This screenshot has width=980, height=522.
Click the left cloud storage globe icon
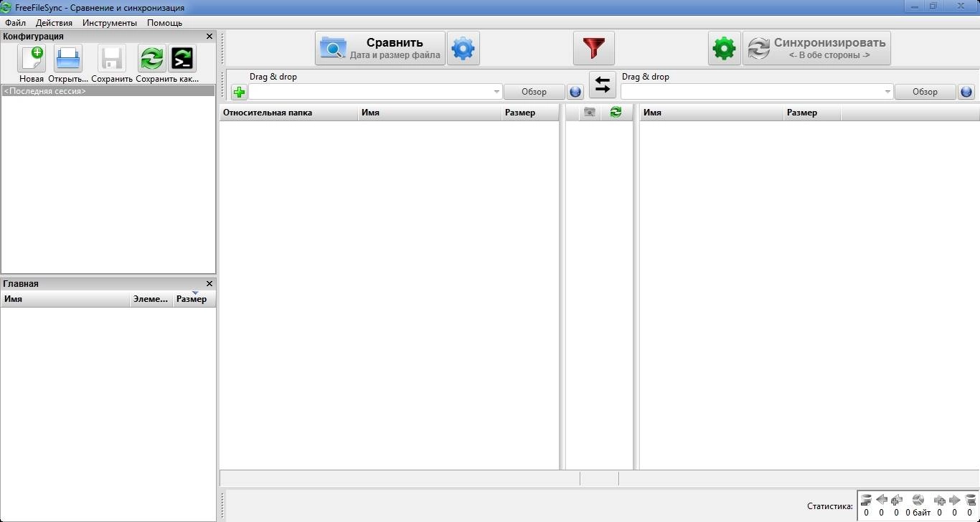pyautogui.click(x=575, y=92)
